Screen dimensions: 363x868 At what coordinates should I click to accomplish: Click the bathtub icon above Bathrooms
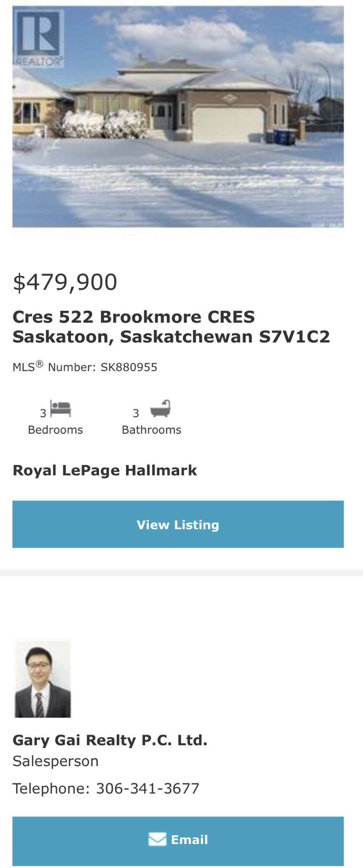pyautogui.click(x=160, y=408)
